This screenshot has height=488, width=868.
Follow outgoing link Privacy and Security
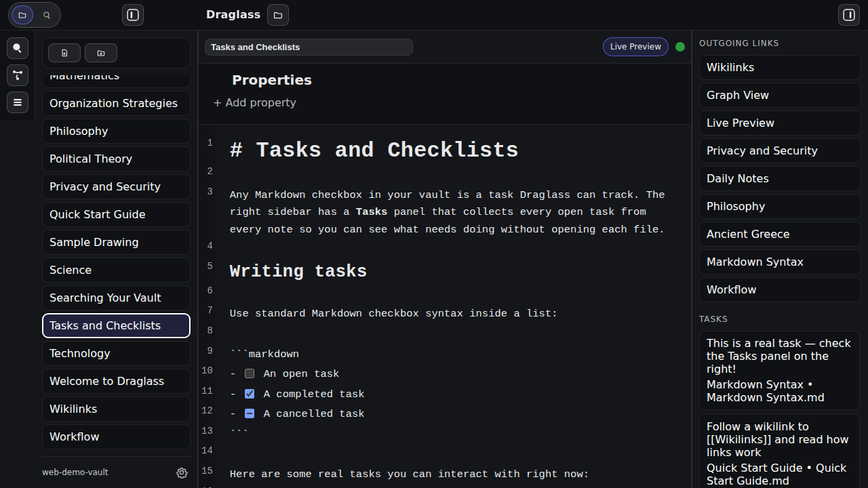(780, 151)
